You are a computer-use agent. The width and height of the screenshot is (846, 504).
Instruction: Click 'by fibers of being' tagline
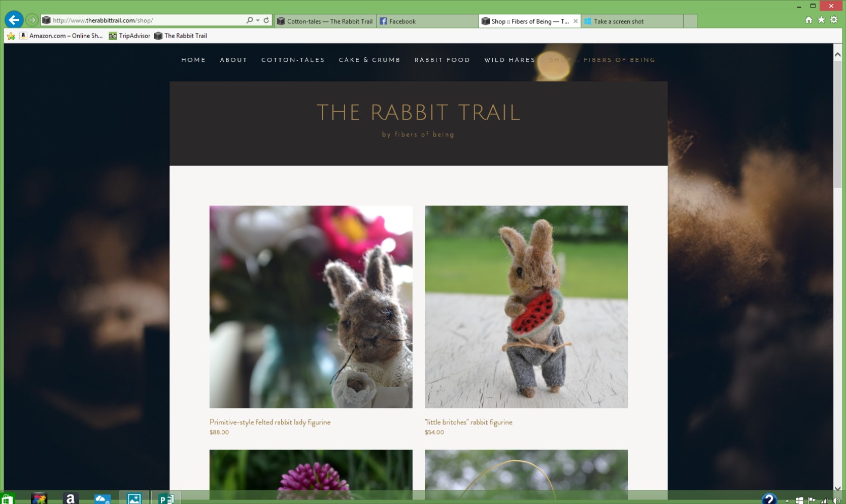point(418,135)
